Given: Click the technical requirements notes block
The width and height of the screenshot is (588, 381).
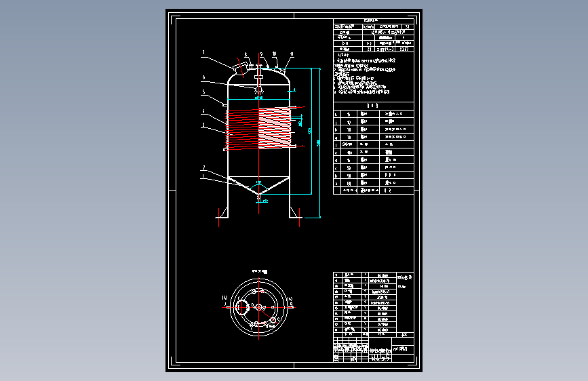Looking at the screenshot, I should coord(365,74).
